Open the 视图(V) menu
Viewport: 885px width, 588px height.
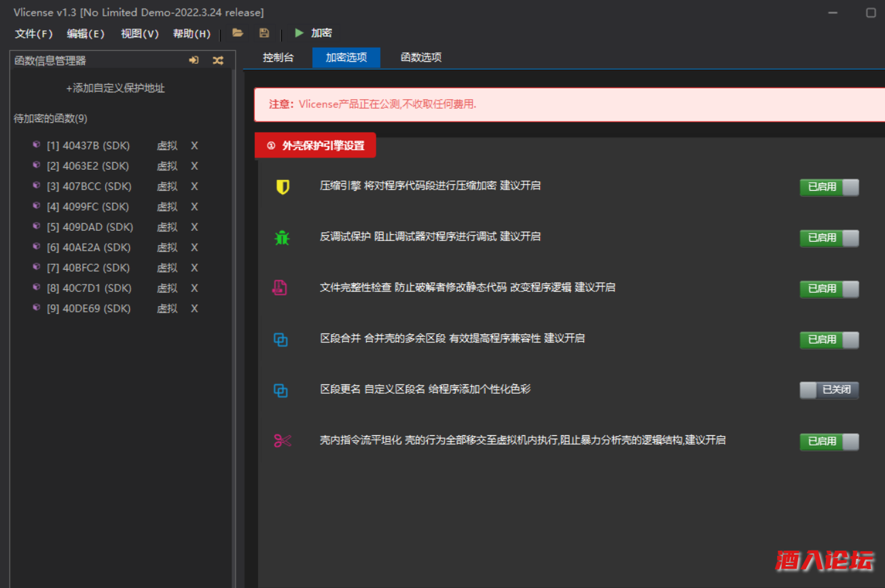(x=140, y=33)
